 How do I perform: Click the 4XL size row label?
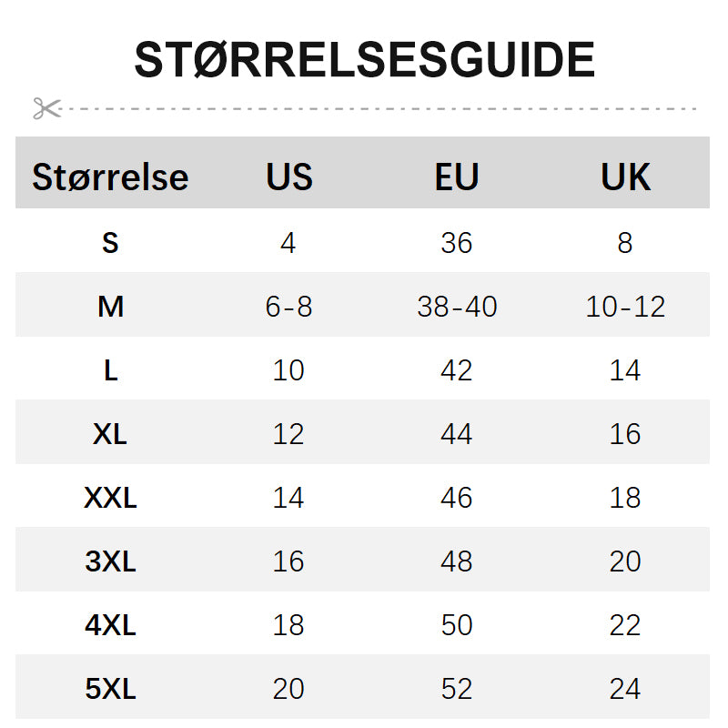tap(110, 625)
